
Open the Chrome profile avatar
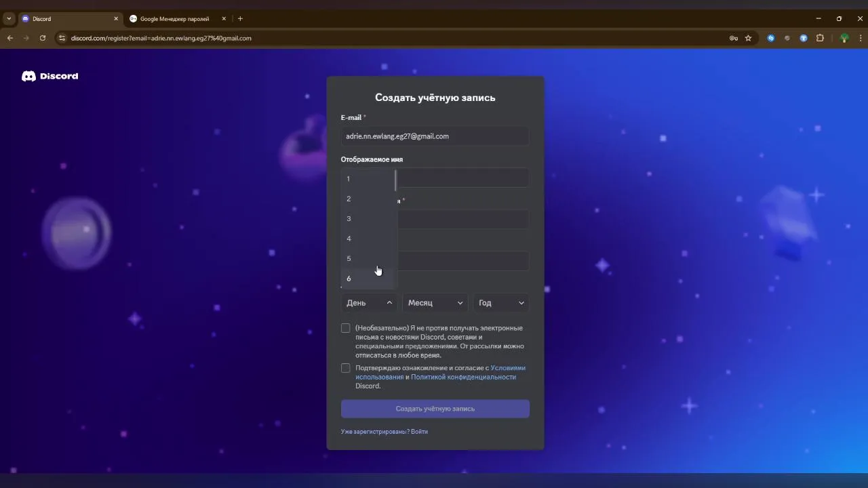pyautogui.click(x=844, y=38)
